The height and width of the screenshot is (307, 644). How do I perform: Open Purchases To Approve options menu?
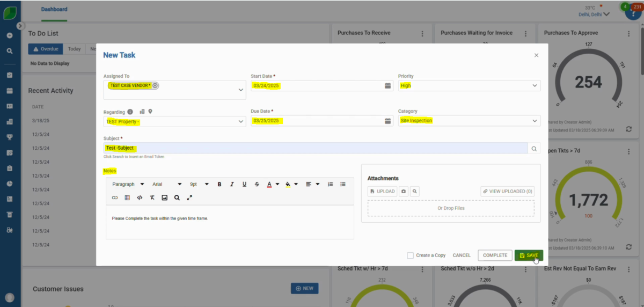pos(628,33)
